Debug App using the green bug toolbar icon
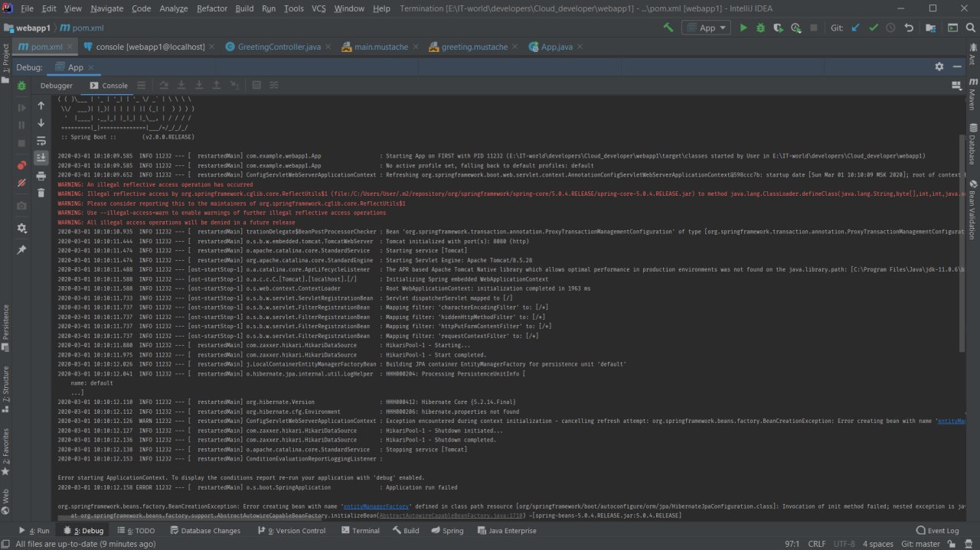 [x=760, y=28]
